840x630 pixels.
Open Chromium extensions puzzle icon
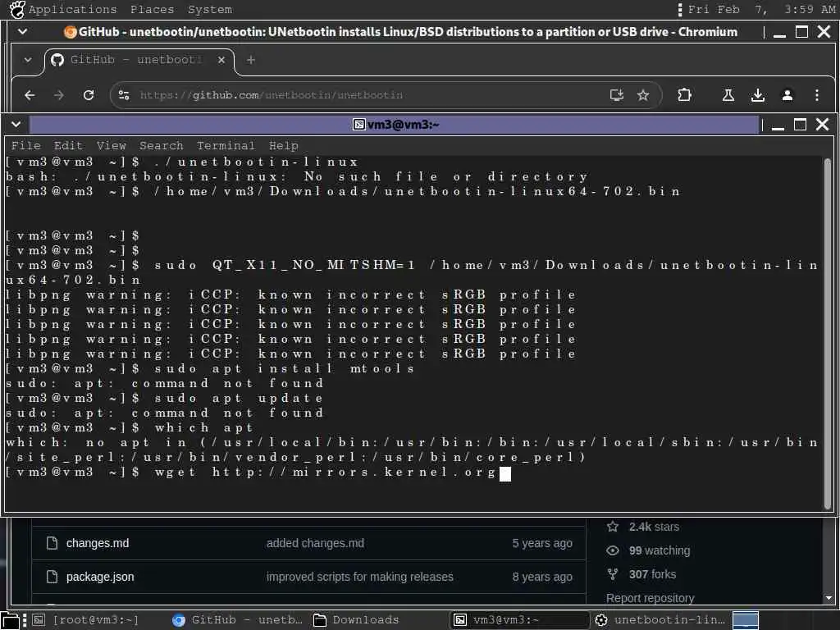[x=684, y=95]
